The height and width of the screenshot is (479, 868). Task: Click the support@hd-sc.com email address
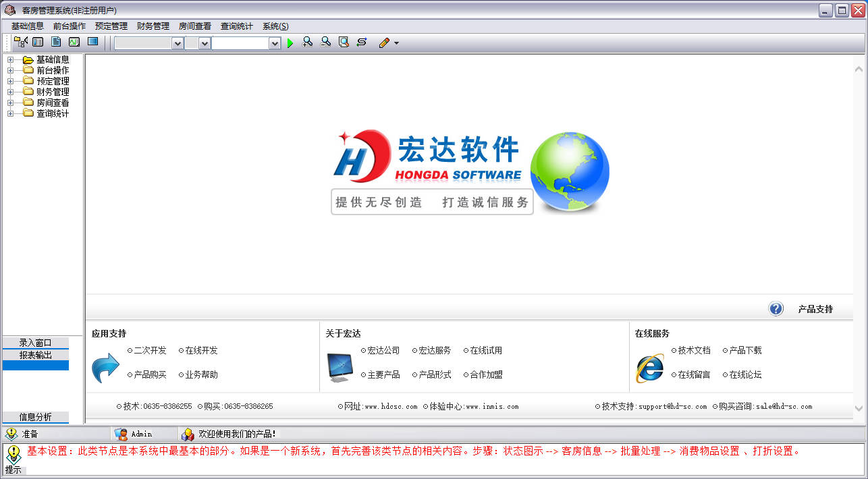(x=672, y=407)
